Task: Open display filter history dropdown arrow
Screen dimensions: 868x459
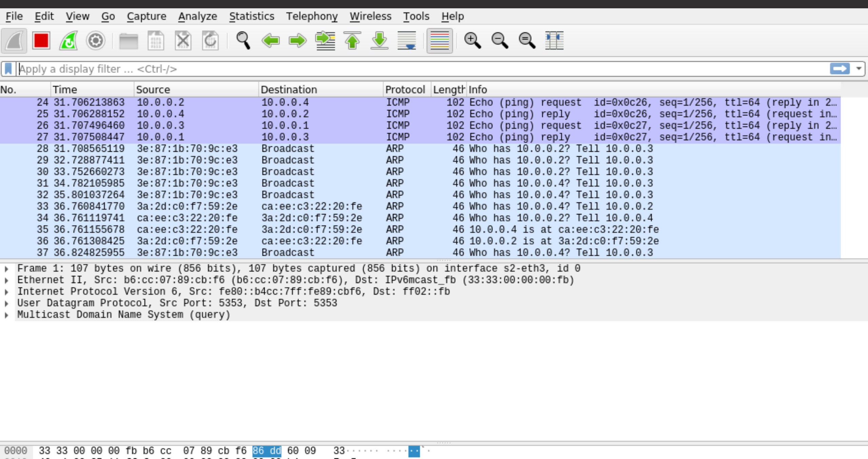Action: pos(859,69)
